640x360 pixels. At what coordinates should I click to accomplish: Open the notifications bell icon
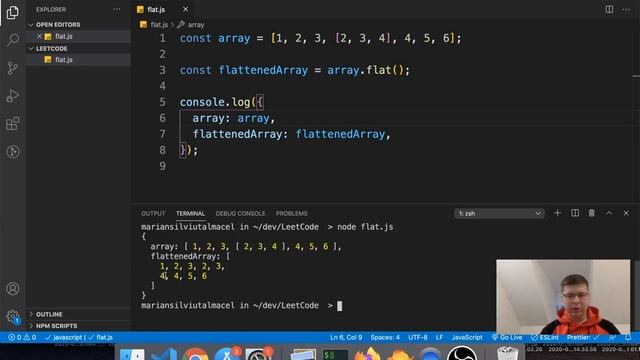[628, 338]
